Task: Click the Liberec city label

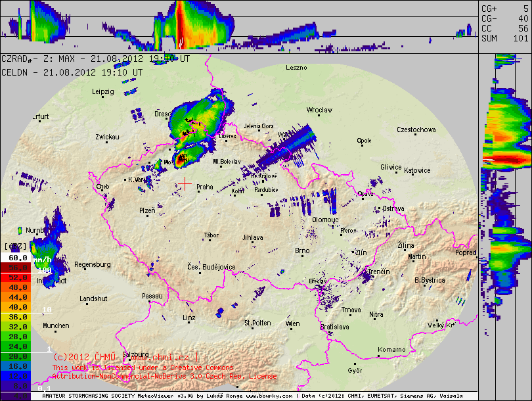Action: 227,136
